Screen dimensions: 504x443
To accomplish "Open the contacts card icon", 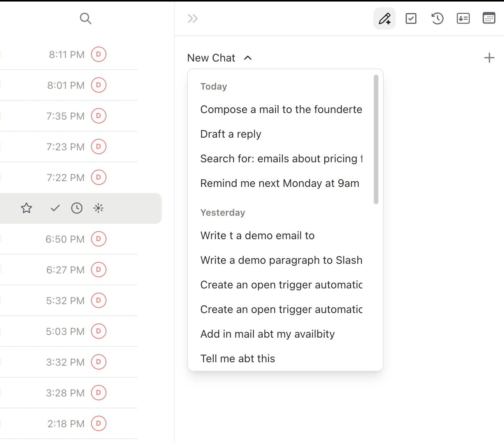I will click(x=463, y=18).
